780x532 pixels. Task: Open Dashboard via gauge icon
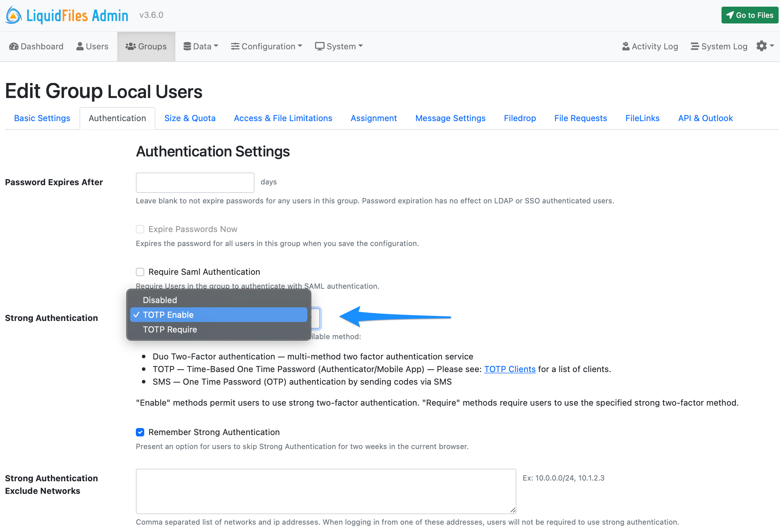14,46
